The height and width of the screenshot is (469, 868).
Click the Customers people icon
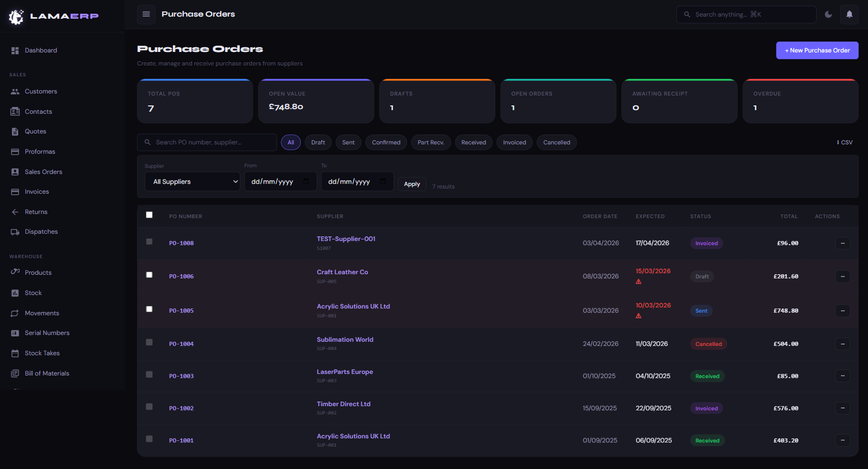pos(15,91)
